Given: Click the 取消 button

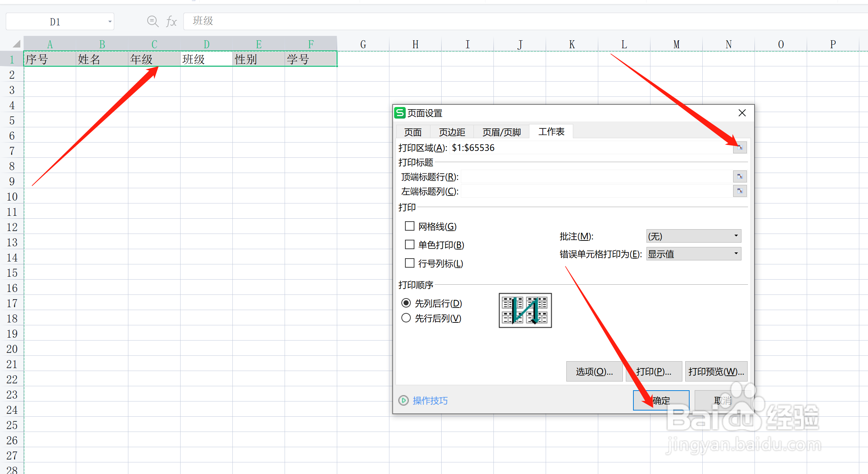Looking at the screenshot, I should tap(722, 400).
